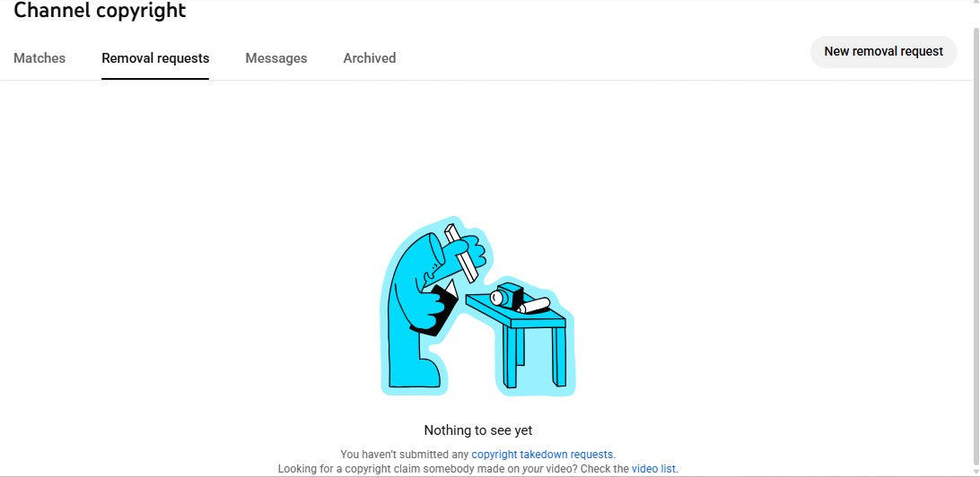Open the Messages tab
Screen dimensions: 980x477
point(276,58)
